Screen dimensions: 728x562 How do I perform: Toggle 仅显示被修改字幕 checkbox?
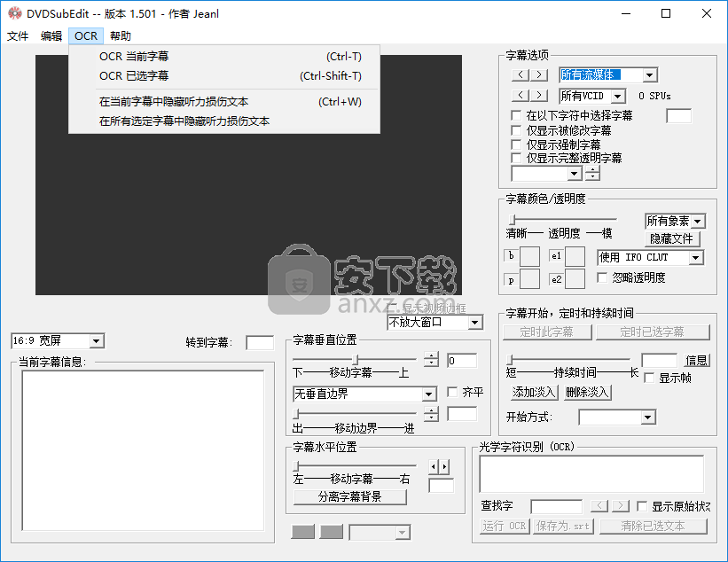(516, 130)
